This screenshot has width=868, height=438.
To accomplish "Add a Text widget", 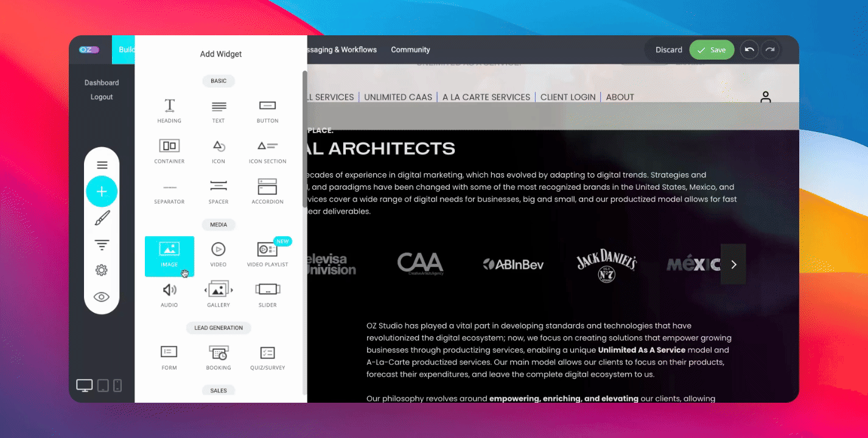I will 219,111.
